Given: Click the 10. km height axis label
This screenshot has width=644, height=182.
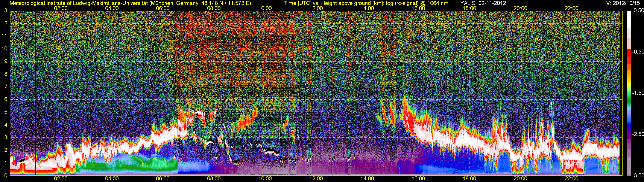Looking at the screenshot, I should 5,49.
